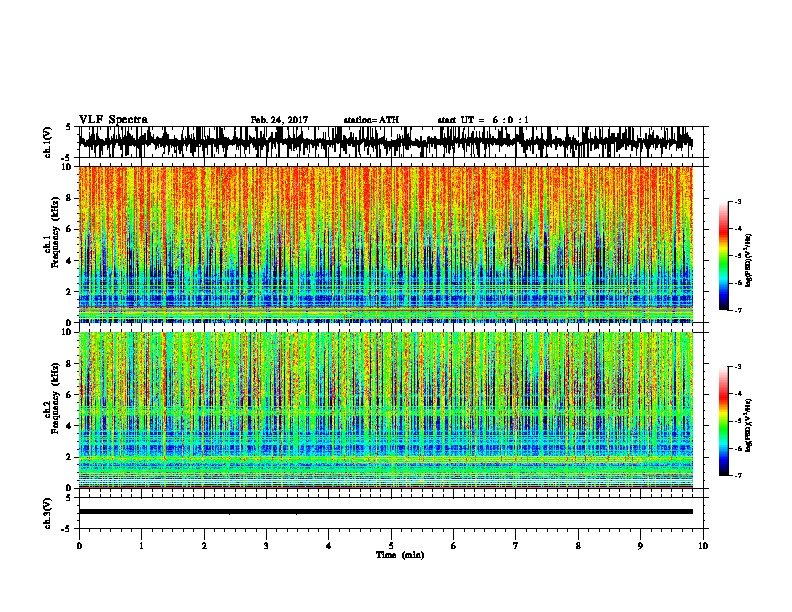Viewport: 792px width, 612px height.
Task: Click the '10' kHz tick on the ch.1 frequency axis
Action: (68, 167)
